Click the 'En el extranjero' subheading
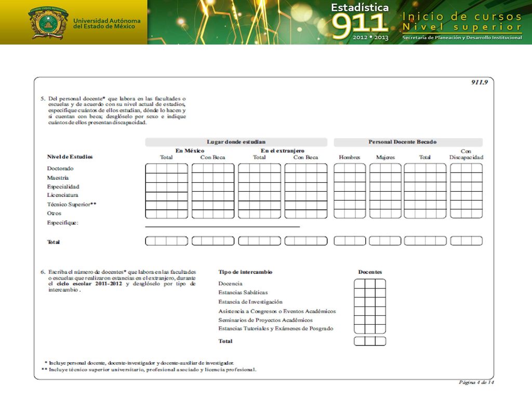This screenshot has height=399, width=532. tap(282, 151)
